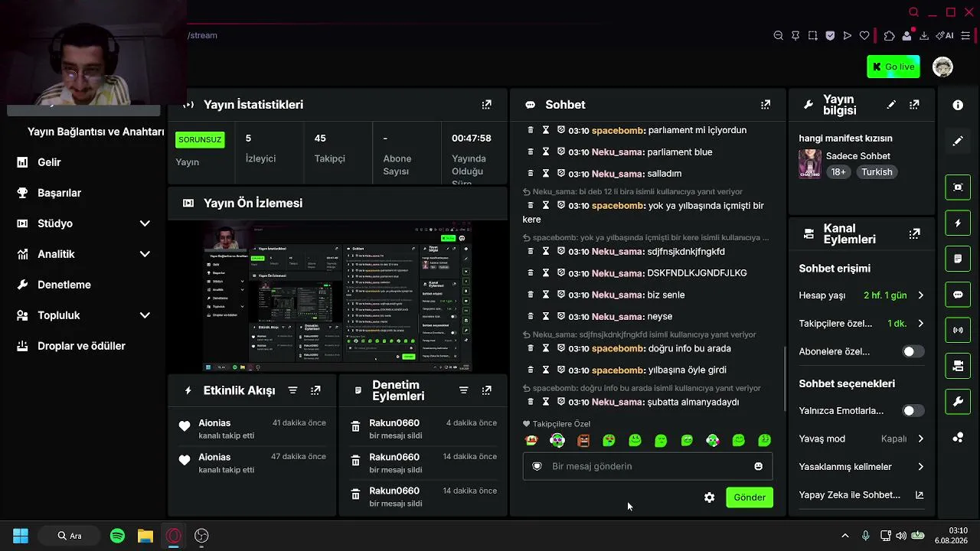Pop out the Kanal Eylemleri panel
The height and width of the screenshot is (551, 980).
click(914, 234)
